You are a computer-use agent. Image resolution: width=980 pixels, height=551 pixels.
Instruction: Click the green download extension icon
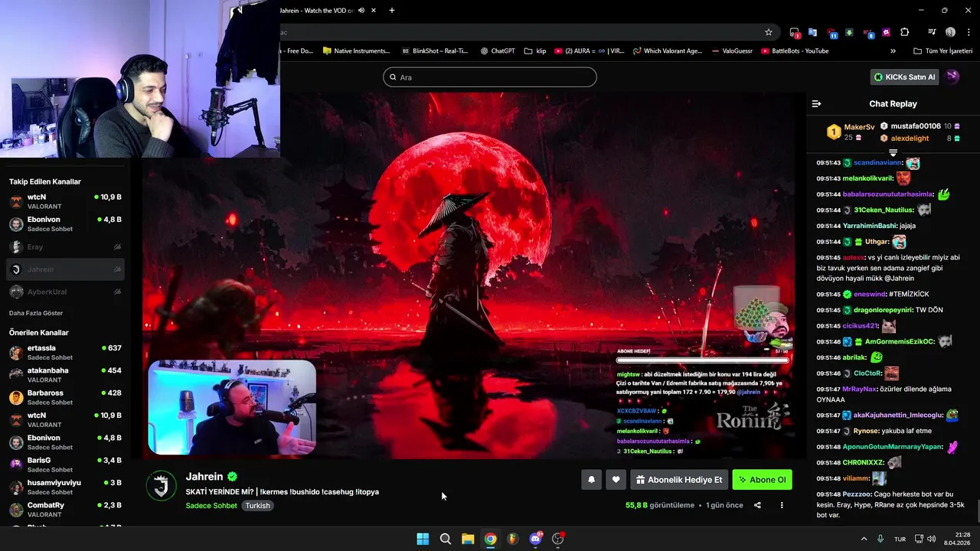pos(849,32)
